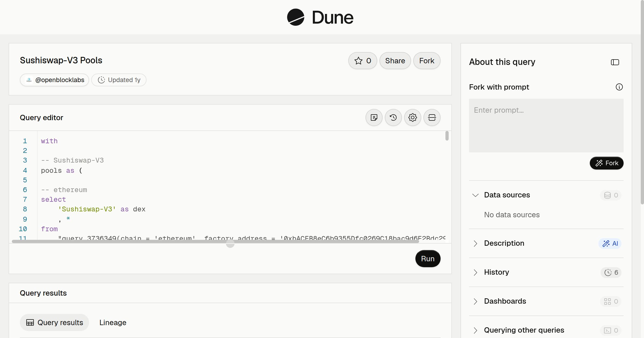The height and width of the screenshot is (338, 644).
Task: Click the page vertical scrollbar
Action: (x=642, y=102)
